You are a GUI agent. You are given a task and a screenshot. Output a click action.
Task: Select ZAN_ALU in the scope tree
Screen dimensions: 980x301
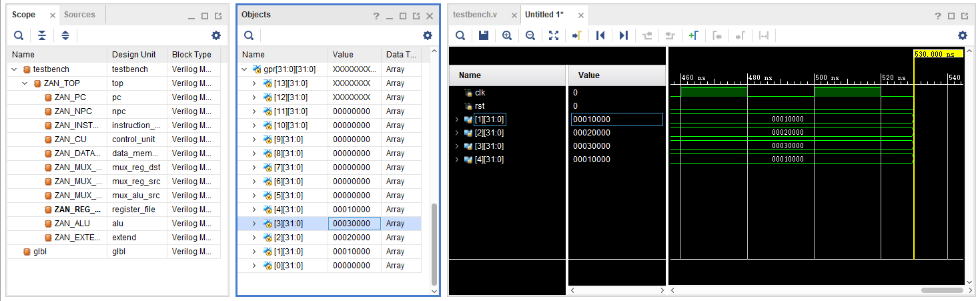click(x=71, y=224)
